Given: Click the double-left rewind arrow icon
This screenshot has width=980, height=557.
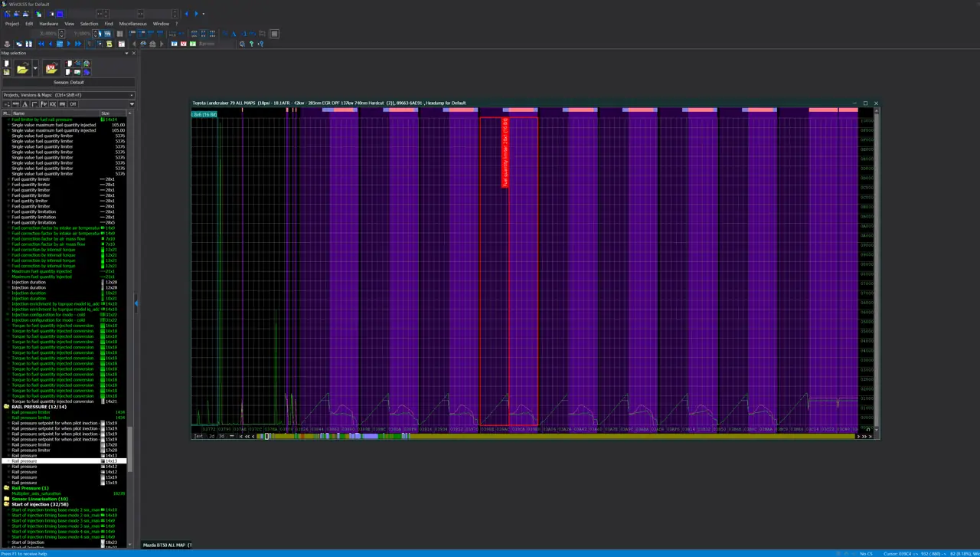Looking at the screenshot, I should click(x=41, y=44).
